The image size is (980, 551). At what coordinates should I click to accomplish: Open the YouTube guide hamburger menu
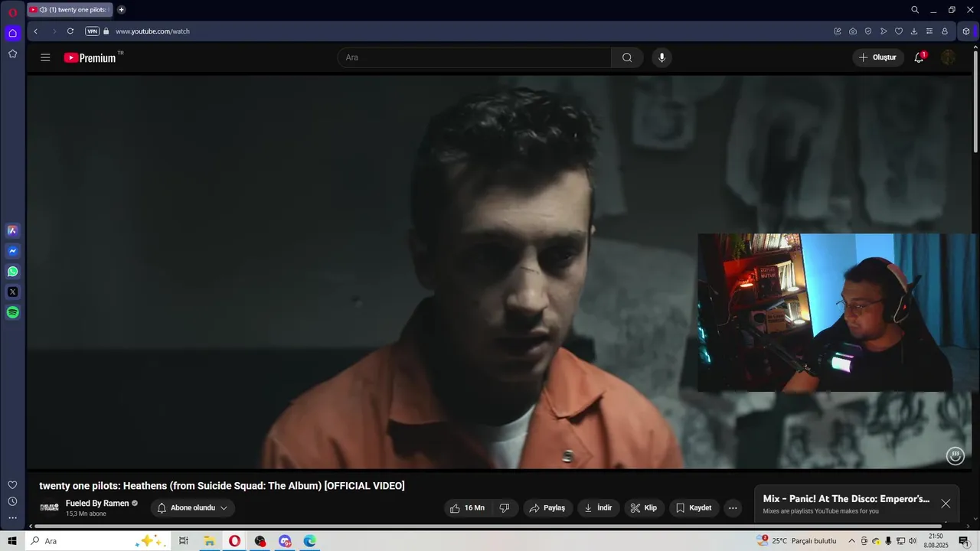pos(45,57)
